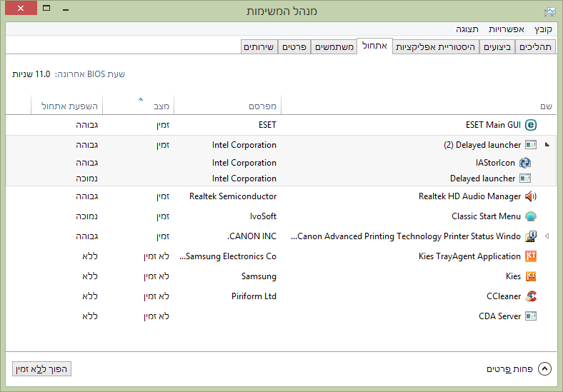
Task: Open the אפשרויות (Options) menu
Action: 507,29
